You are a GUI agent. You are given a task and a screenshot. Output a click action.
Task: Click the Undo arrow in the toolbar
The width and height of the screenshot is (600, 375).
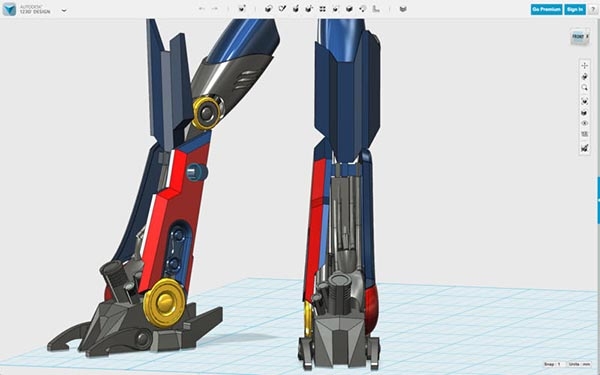pos(202,9)
